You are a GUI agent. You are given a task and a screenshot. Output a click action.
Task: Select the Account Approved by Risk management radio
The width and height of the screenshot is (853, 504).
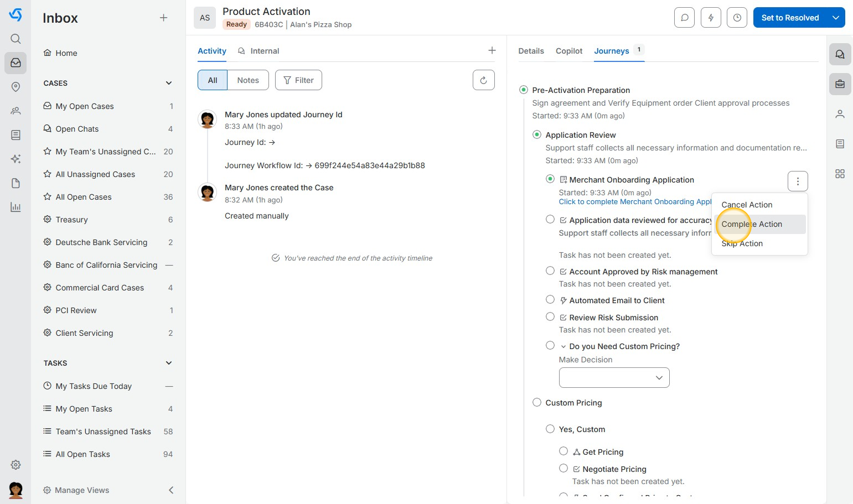click(x=550, y=271)
